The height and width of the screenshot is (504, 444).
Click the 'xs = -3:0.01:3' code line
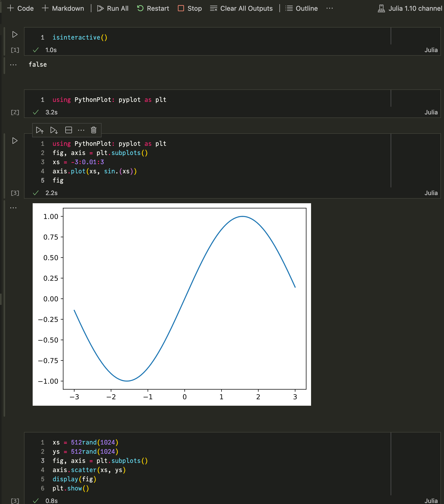(x=78, y=162)
